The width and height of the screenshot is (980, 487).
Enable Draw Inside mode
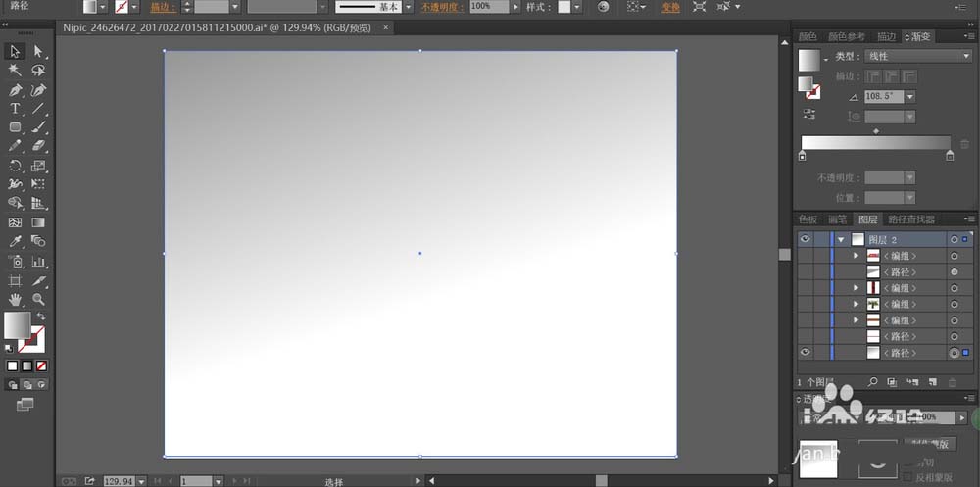click(42, 385)
